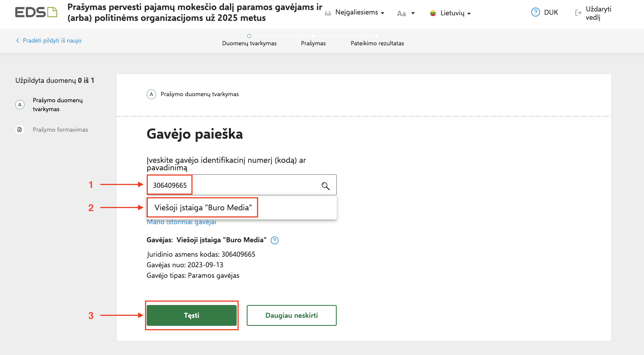Click the Duomenų tvarkymas progress marker
This screenshot has height=355, width=644.
click(x=249, y=36)
